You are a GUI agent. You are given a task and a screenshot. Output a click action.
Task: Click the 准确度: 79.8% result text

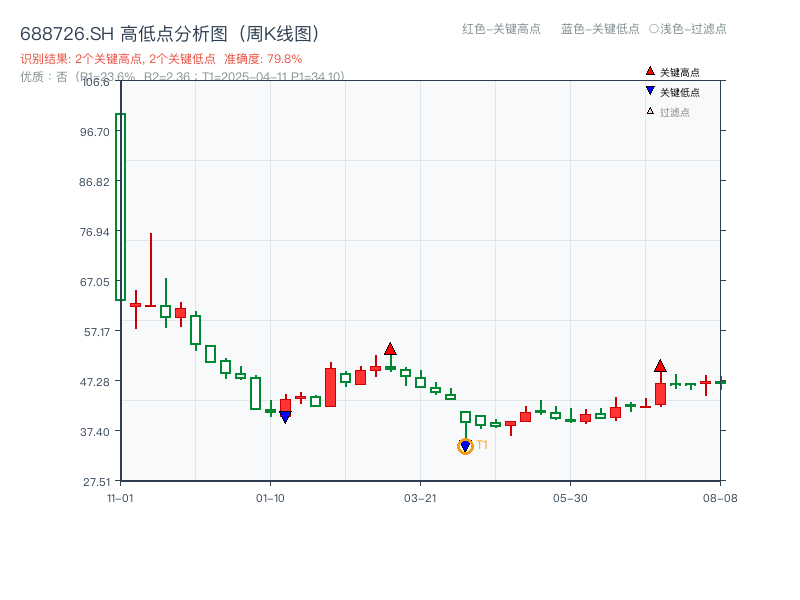(262, 58)
